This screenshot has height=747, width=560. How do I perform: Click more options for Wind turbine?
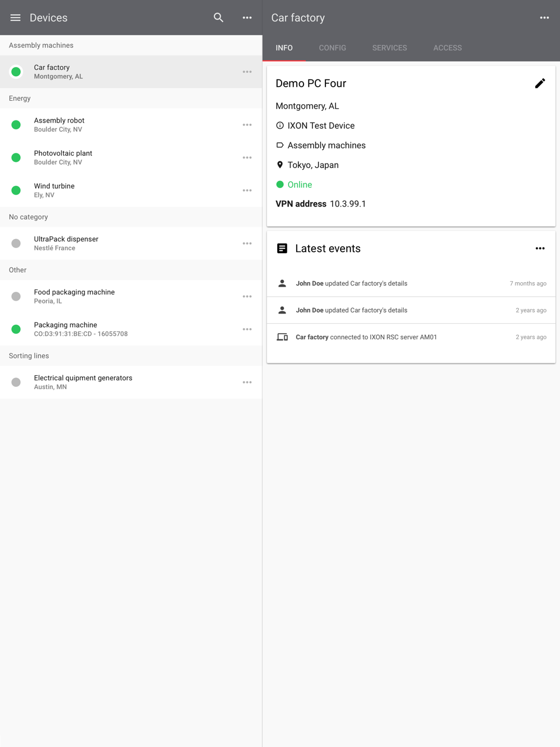point(247,190)
